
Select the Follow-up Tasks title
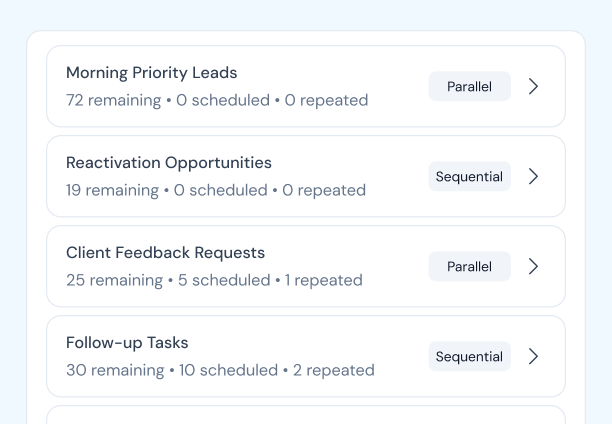coord(127,343)
